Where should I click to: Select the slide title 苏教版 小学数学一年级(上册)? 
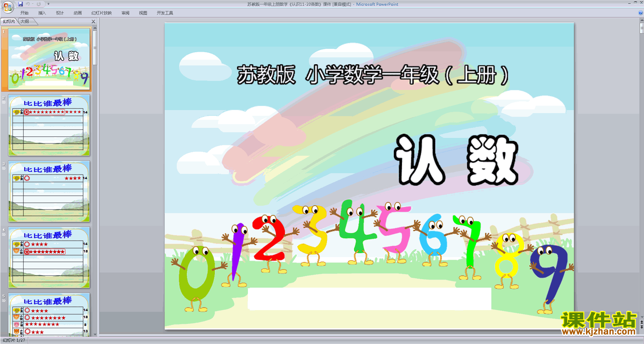(x=373, y=75)
